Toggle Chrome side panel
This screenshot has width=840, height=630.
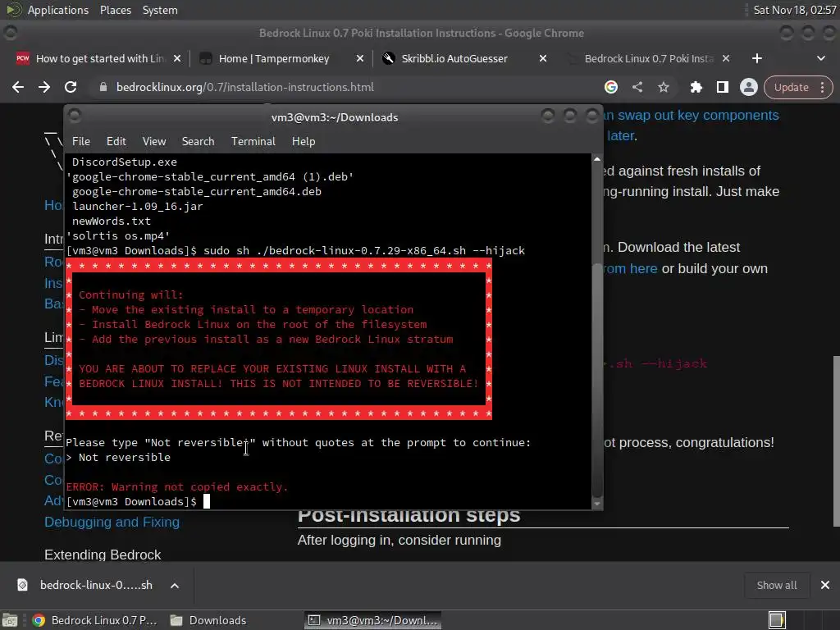pyautogui.click(x=722, y=87)
